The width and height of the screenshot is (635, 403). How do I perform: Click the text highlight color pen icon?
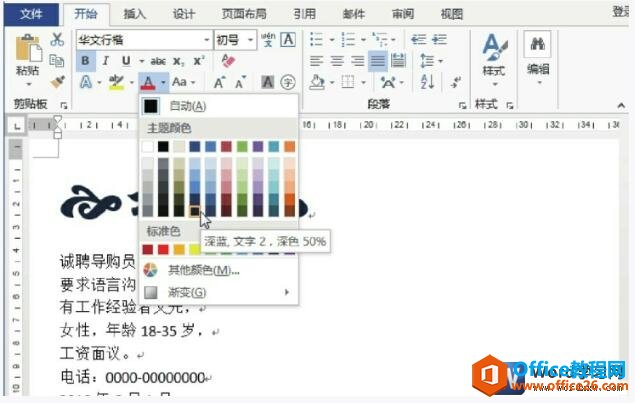[x=117, y=82]
